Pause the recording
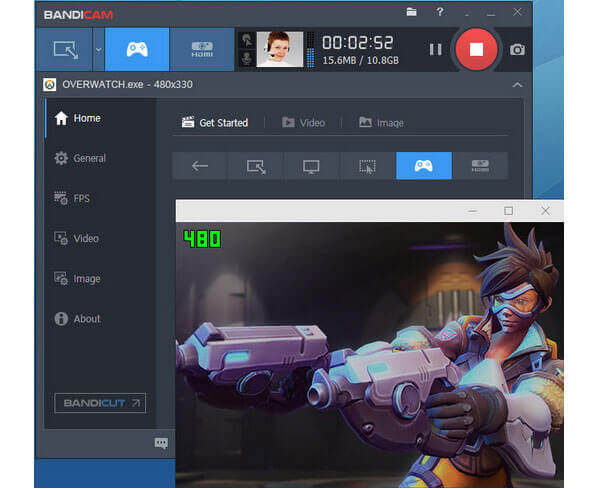Viewport: 600px width, 489px height. [435, 49]
